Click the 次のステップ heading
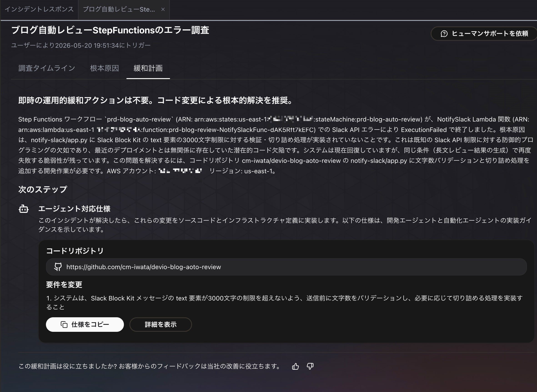Viewport: 537px width, 392px height. [x=43, y=189]
